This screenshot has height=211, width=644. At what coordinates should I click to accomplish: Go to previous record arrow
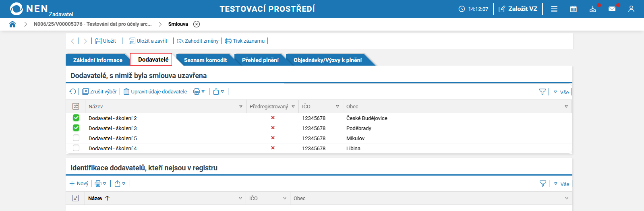coord(72,41)
